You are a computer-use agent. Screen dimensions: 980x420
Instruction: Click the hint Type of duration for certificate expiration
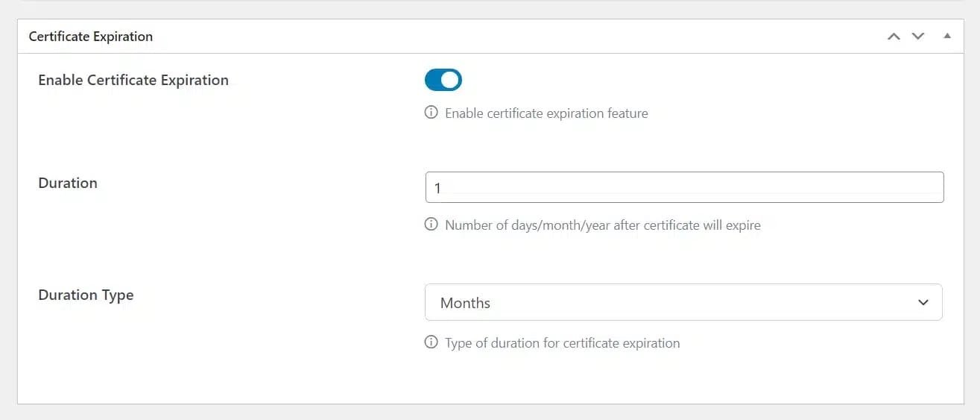pyautogui.click(x=563, y=343)
